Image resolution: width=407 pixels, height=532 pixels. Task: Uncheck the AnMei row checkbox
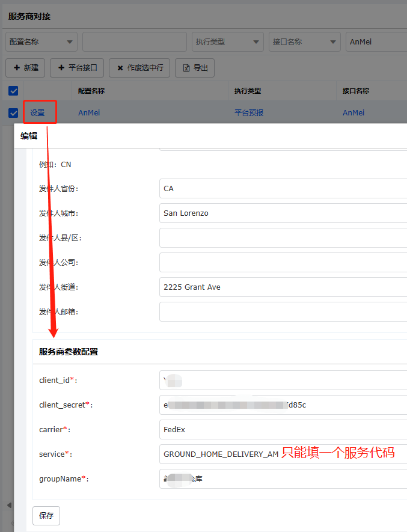[13, 112]
